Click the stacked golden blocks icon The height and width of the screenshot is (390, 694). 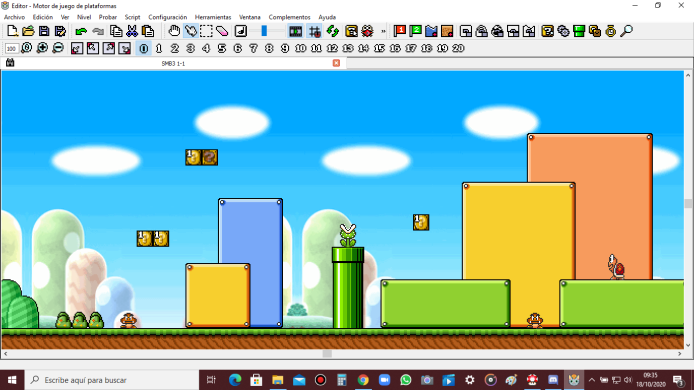coord(595,31)
